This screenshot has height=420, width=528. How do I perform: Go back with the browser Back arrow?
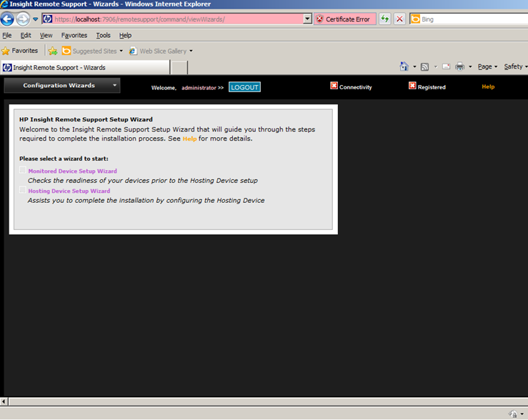pyautogui.click(x=7, y=19)
